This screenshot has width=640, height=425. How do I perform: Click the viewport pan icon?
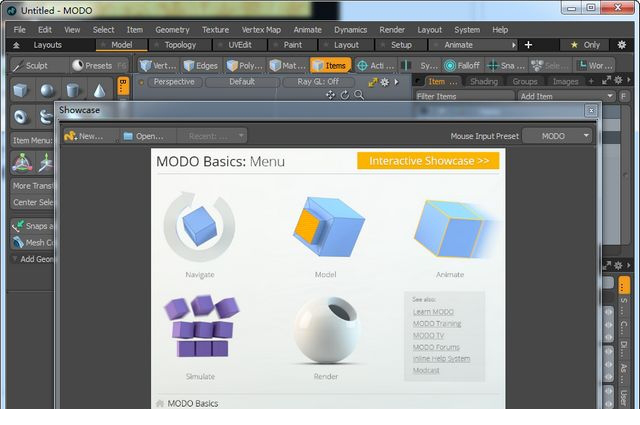coord(330,95)
